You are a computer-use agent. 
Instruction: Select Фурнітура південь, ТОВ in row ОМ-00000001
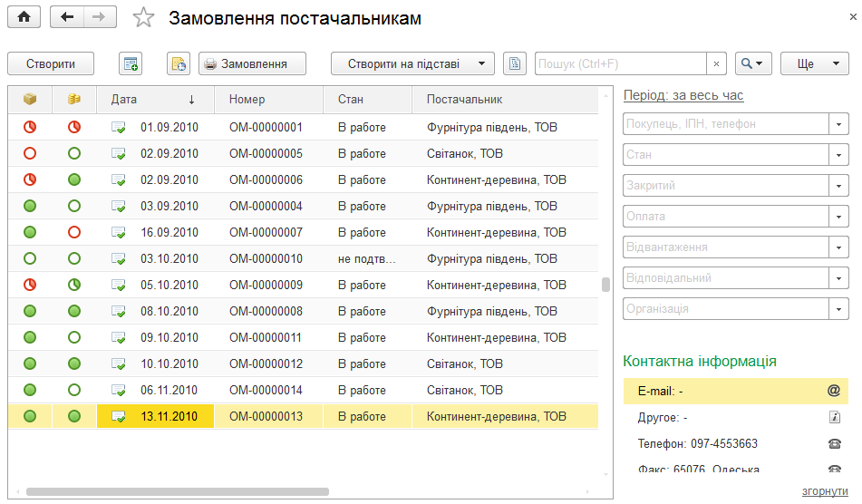[491, 128]
